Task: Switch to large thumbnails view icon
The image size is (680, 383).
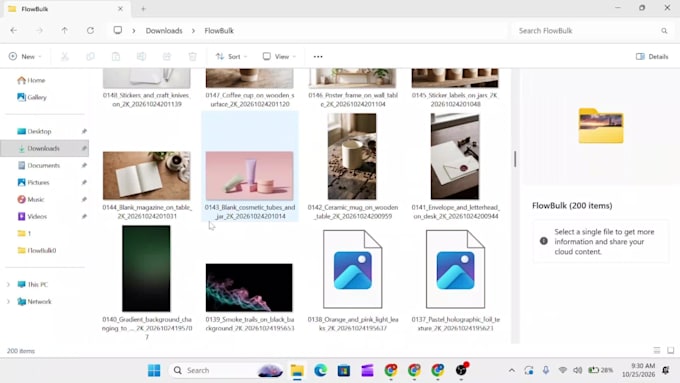Action: 670,350
